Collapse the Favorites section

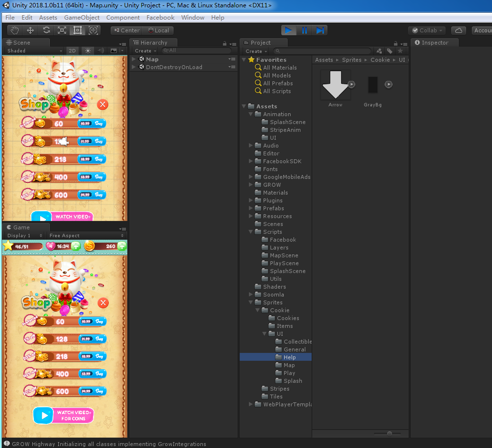[244, 59]
